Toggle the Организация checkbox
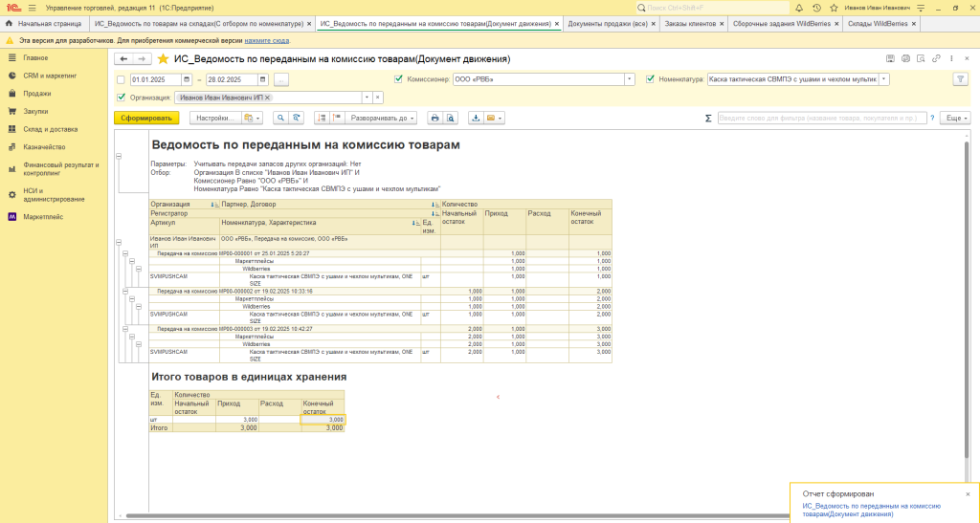Viewport: 980px width, 523px height. click(x=122, y=98)
